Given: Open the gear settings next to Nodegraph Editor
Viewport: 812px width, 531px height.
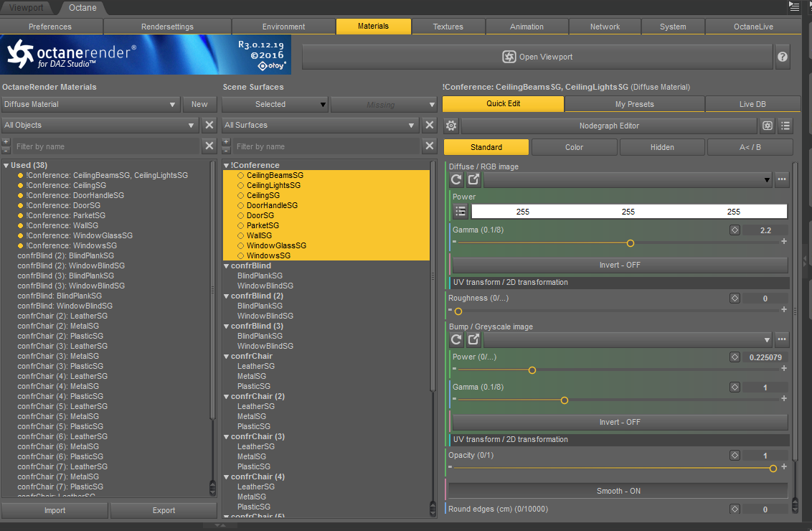Looking at the screenshot, I should (x=451, y=126).
